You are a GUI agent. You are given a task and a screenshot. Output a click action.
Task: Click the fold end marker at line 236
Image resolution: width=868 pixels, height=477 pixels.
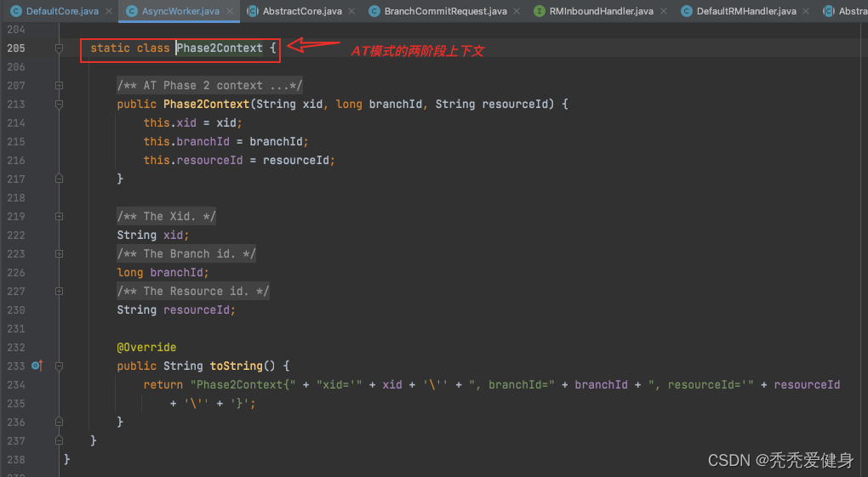coord(60,422)
